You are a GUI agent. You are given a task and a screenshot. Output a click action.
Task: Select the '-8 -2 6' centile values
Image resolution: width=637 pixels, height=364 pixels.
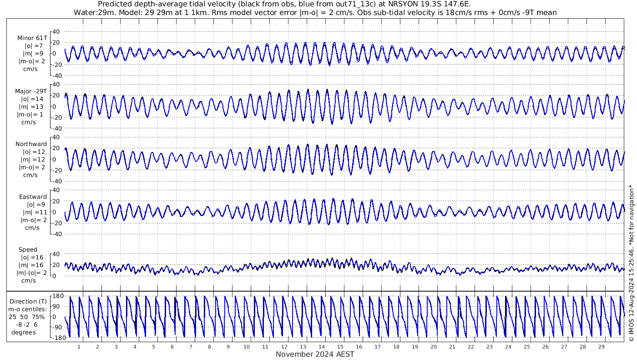[x=28, y=324]
